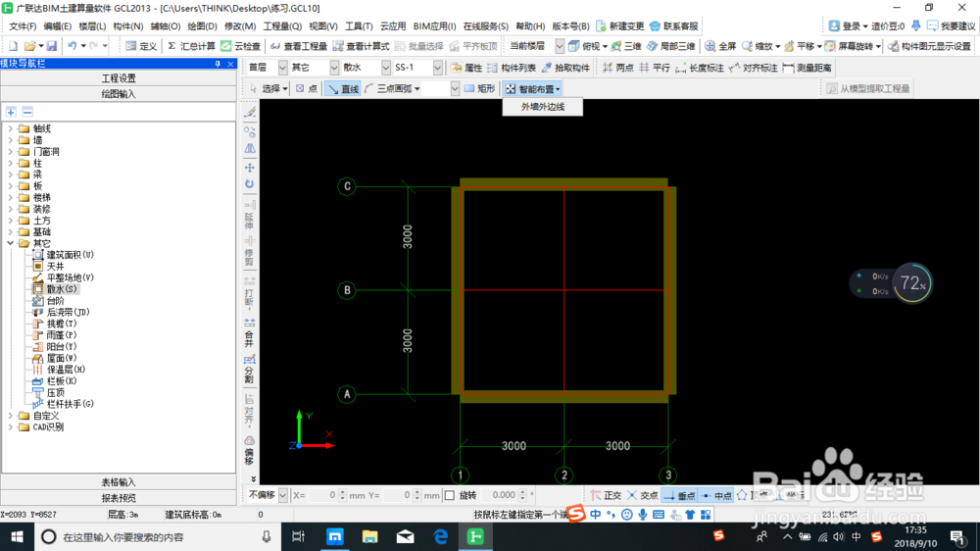Click the 表格输入 panel button
Image resolution: width=980 pixels, height=551 pixels.
click(119, 482)
